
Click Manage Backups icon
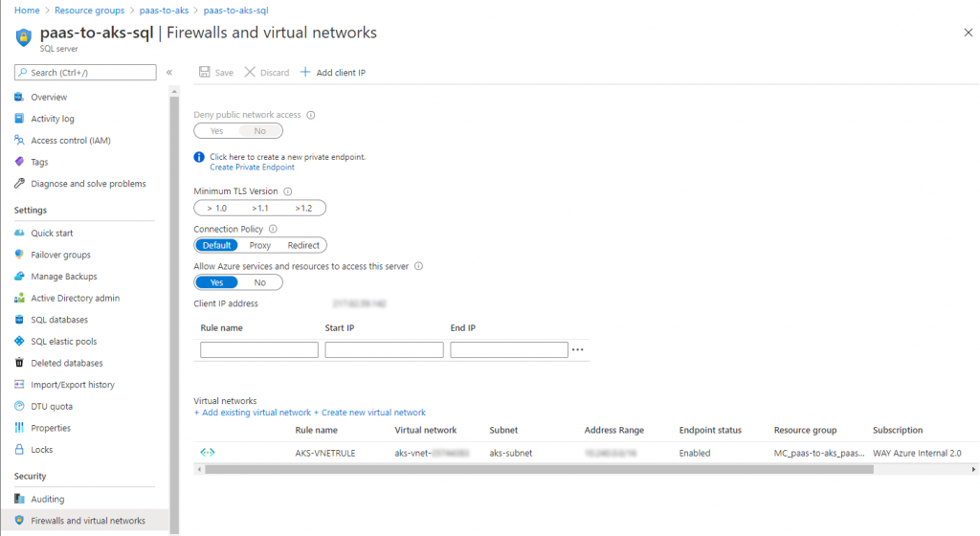19,276
